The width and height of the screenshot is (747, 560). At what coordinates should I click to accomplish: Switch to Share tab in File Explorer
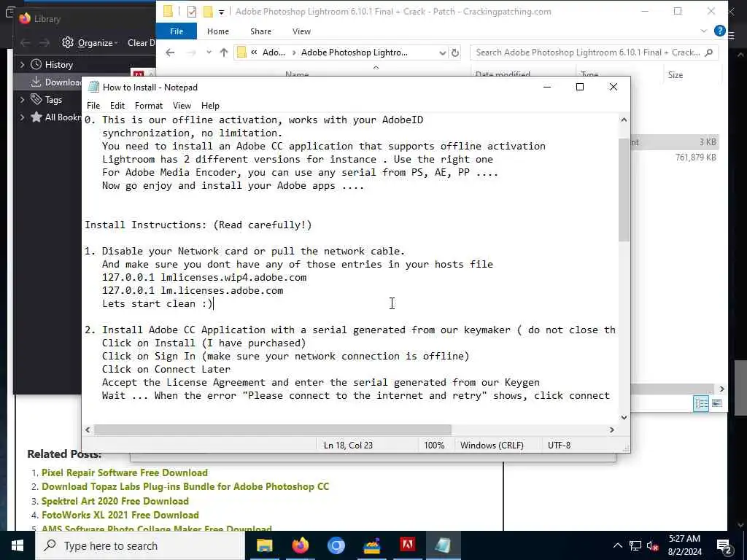coord(260,31)
